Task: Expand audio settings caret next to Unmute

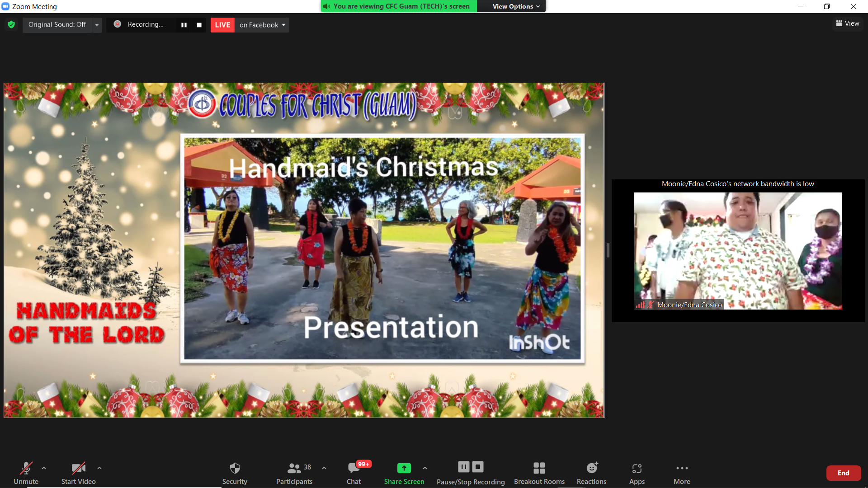Action: (44, 469)
